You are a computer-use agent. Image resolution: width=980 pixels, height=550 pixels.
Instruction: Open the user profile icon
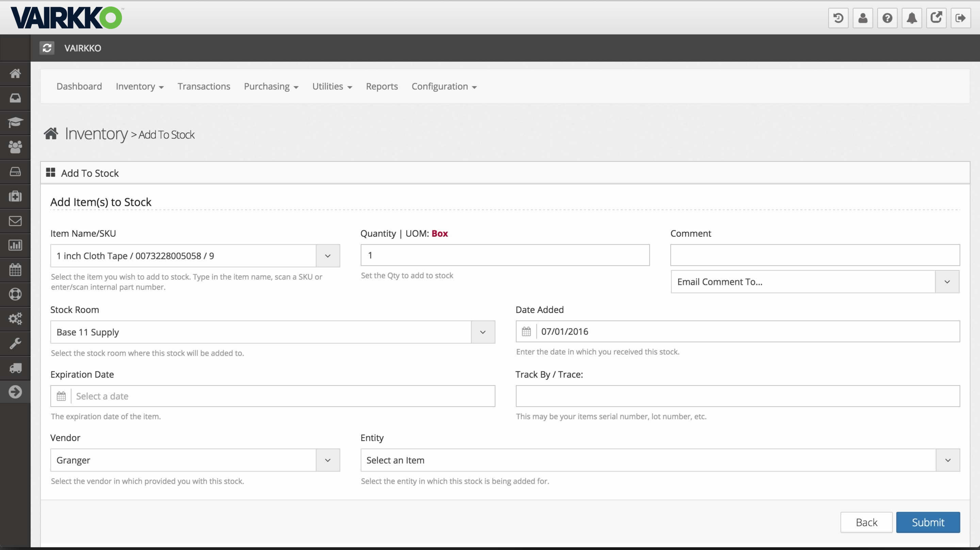pos(863,18)
